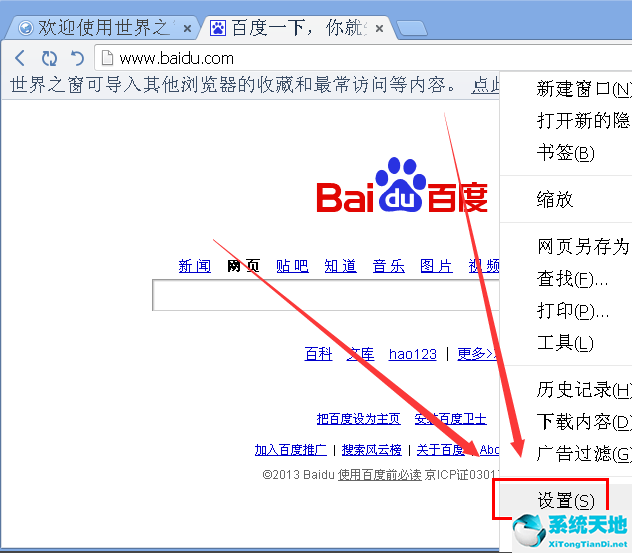The width and height of the screenshot is (632, 553).
Task: Choose 打印(P)... in the menu
Action: coord(566,311)
